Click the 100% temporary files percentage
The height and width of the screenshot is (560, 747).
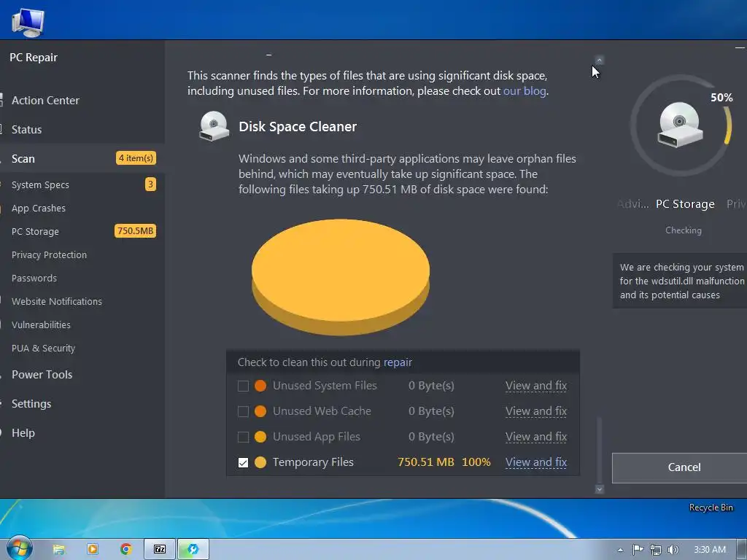point(476,462)
